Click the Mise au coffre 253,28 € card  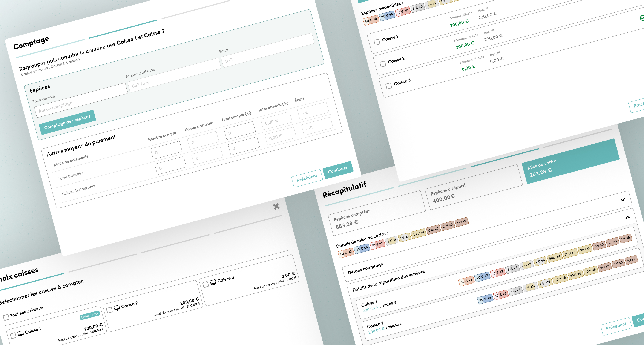coord(571,161)
